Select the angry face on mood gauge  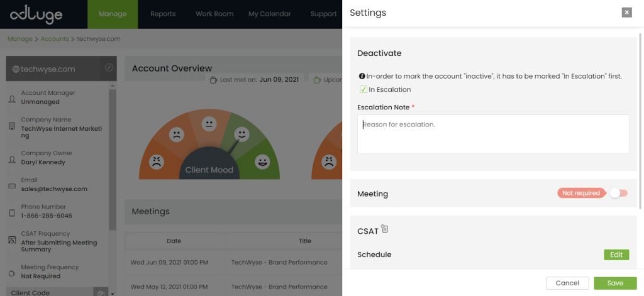pos(157,162)
